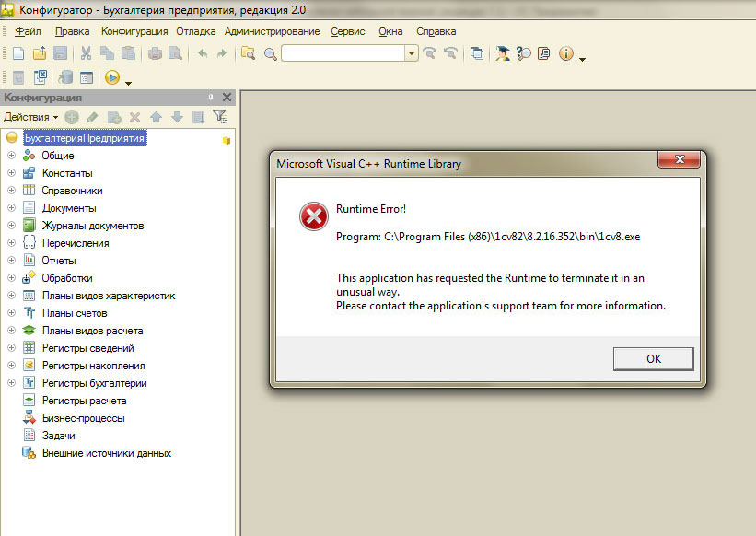Click the New document toolbar icon
The width and height of the screenshot is (756, 536).
pos(18,53)
